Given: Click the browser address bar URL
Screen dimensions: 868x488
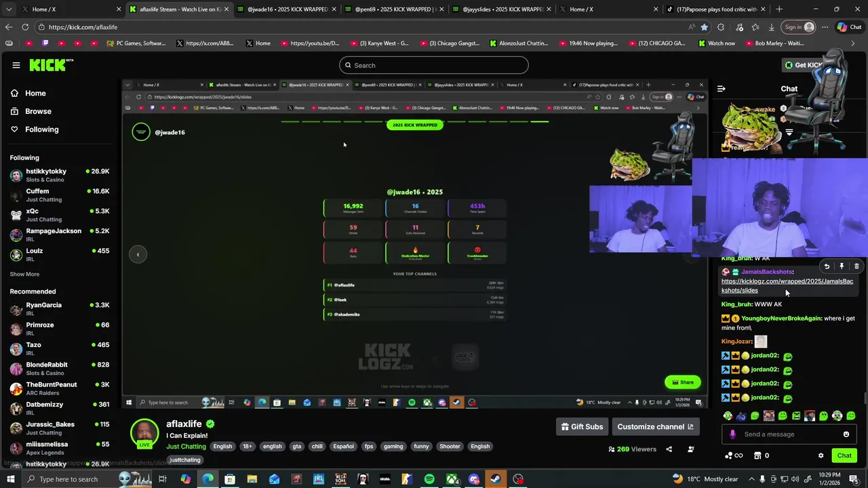Looking at the screenshot, I should pos(83,27).
